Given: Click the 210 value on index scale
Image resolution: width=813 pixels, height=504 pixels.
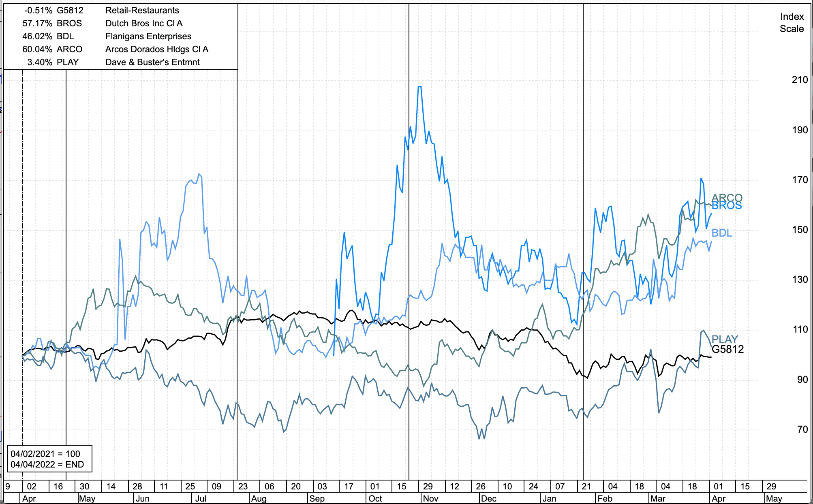Looking at the screenshot, I should coord(799,80).
